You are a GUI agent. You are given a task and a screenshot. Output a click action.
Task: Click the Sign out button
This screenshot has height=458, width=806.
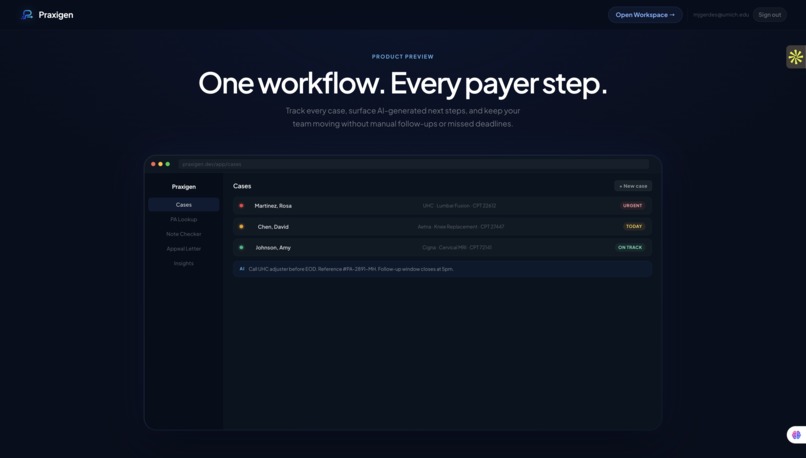770,15
